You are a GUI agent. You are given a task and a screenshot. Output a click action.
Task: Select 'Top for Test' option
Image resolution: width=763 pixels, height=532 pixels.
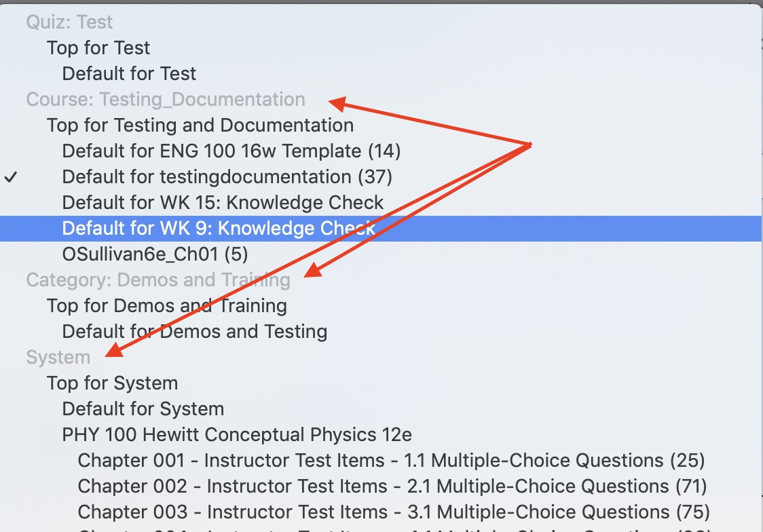(98, 48)
